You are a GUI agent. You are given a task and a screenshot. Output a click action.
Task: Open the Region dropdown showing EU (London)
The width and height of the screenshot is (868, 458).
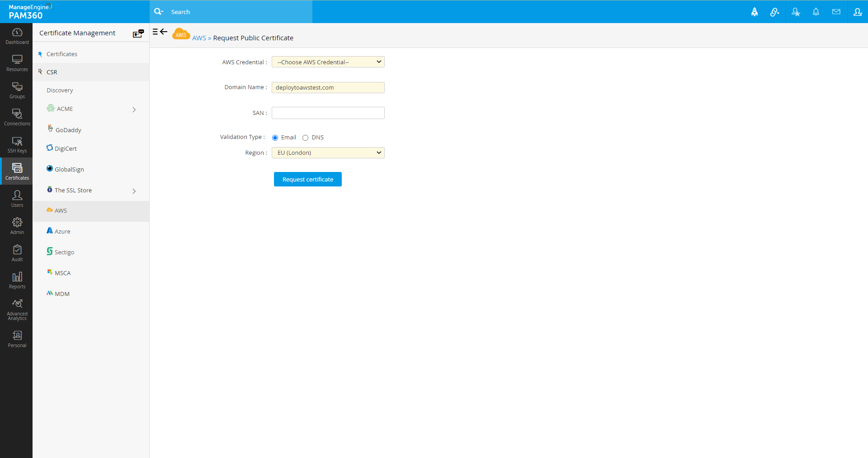click(328, 153)
